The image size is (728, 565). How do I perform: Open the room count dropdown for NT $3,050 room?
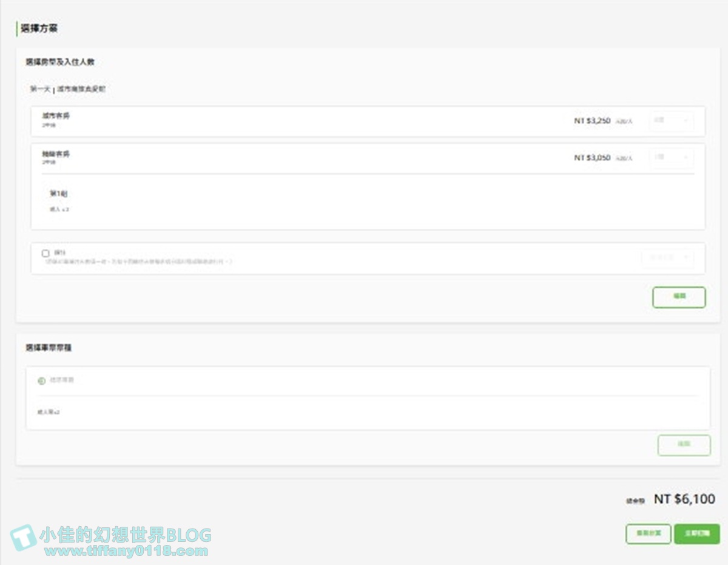(671, 158)
